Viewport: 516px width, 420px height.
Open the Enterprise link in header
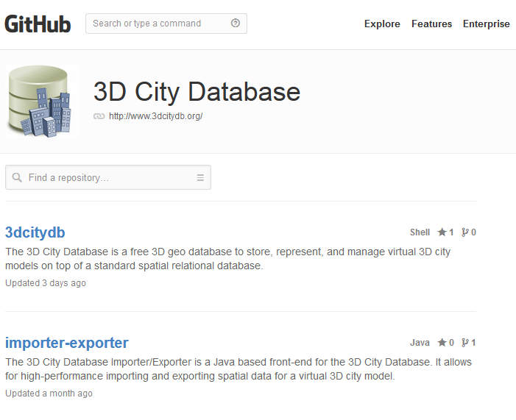(487, 24)
